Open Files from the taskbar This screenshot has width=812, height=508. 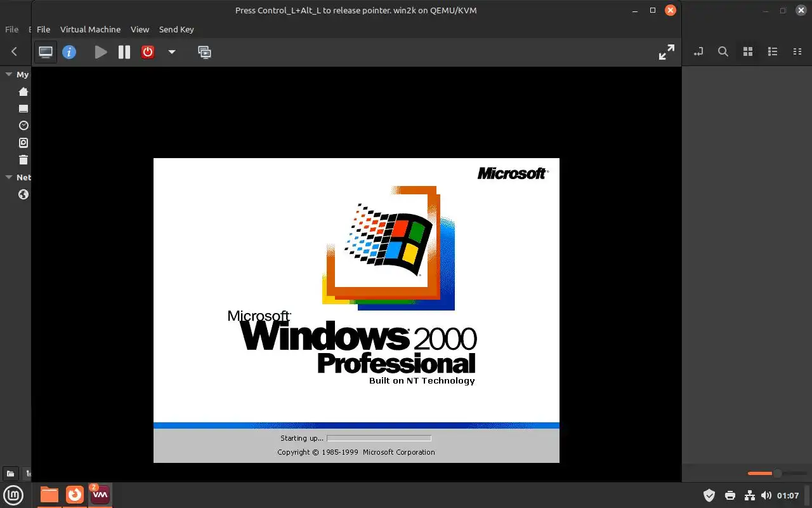[x=49, y=495]
